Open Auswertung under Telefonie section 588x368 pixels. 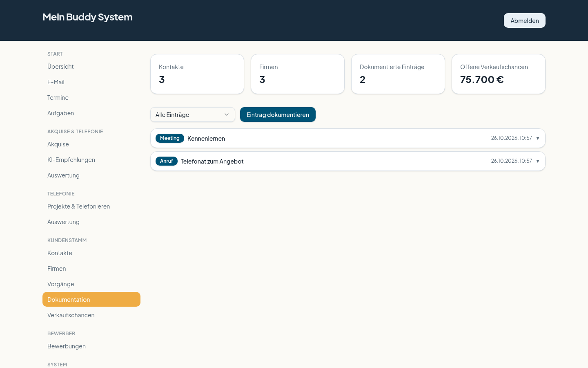pos(91,222)
